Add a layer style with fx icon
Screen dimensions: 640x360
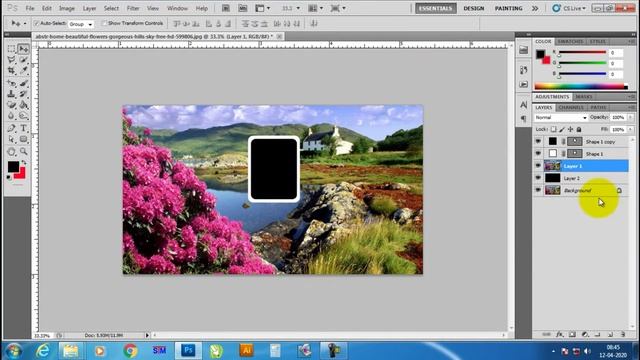click(x=560, y=334)
